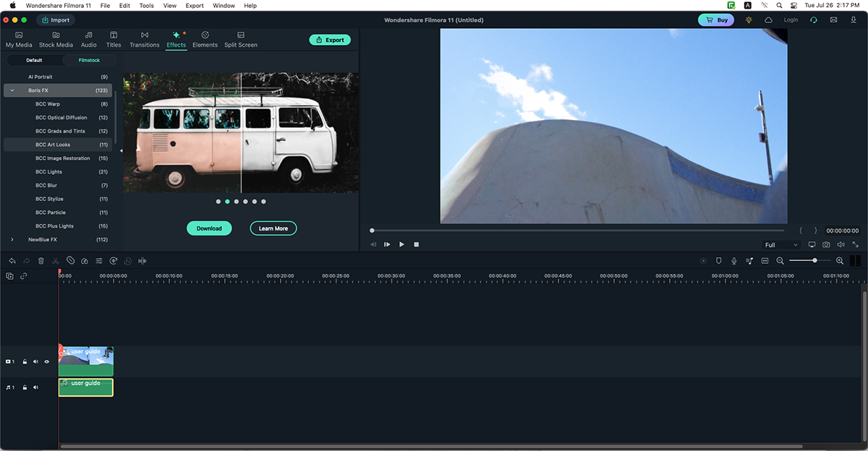This screenshot has width=868, height=451.
Task: Click the Download button
Action: tap(209, 228)
